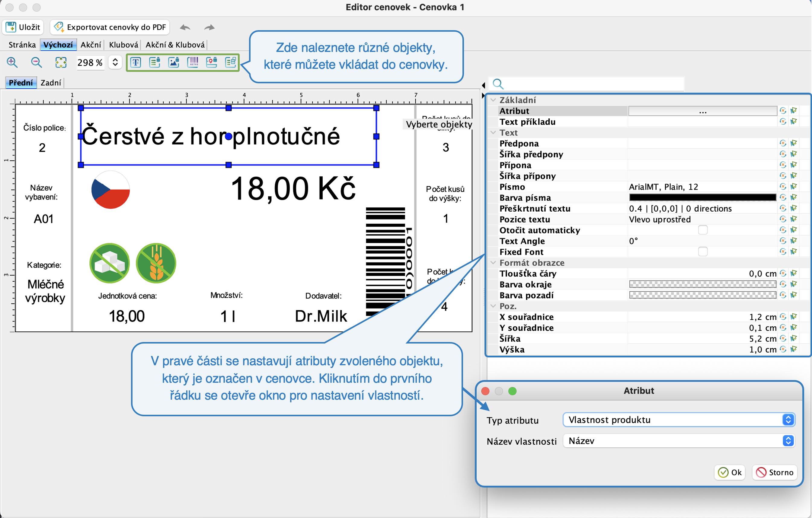Collapse the Poz. section
The height and width of the screenshot is (518, 812).
click(x=493, y=306)
